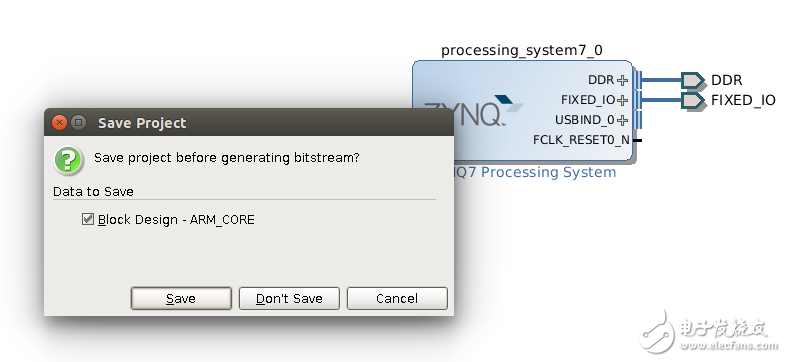Click the FIXED_IO external port label

pos(743,100)
